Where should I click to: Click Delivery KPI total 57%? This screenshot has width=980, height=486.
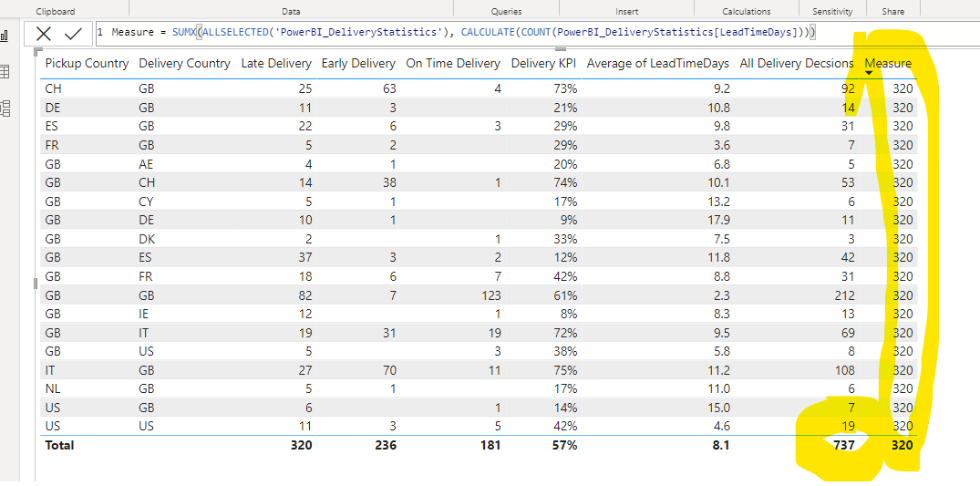coord(565,445)
